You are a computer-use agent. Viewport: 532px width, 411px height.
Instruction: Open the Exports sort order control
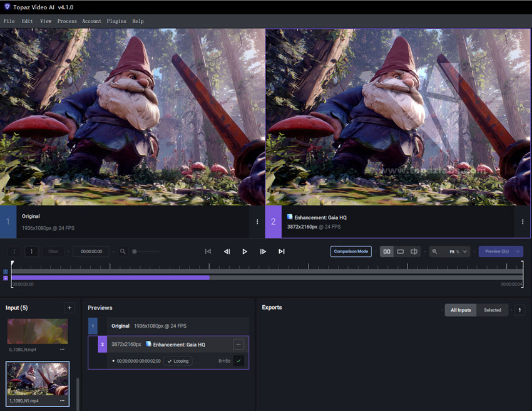point(519,310)
